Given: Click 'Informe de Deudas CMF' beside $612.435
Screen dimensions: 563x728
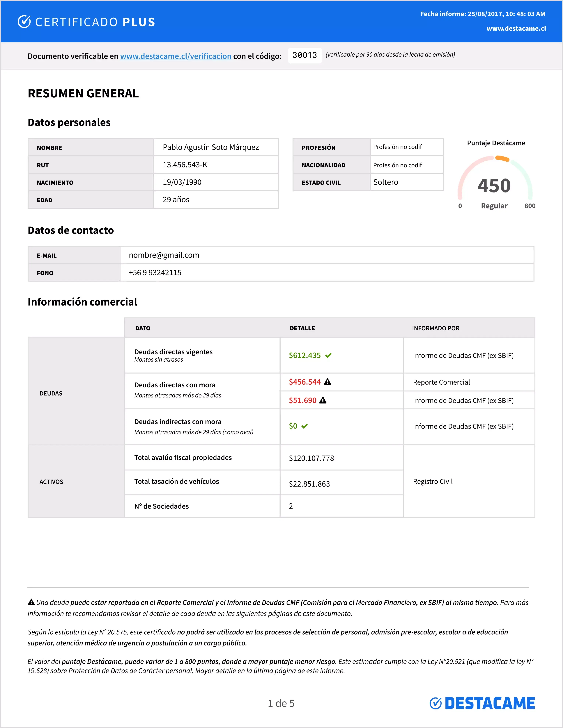Looking at the screenshot, I should [463, 356].
